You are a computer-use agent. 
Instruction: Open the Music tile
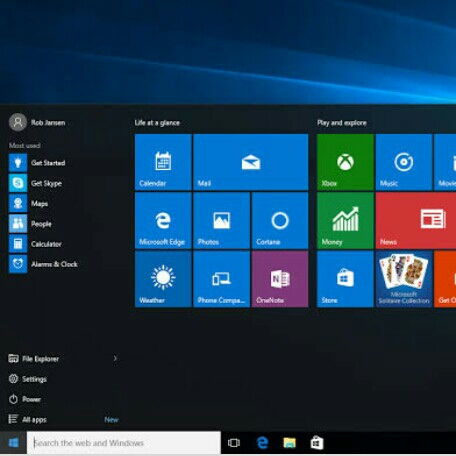pyautogui.click(x=404, y=162)
